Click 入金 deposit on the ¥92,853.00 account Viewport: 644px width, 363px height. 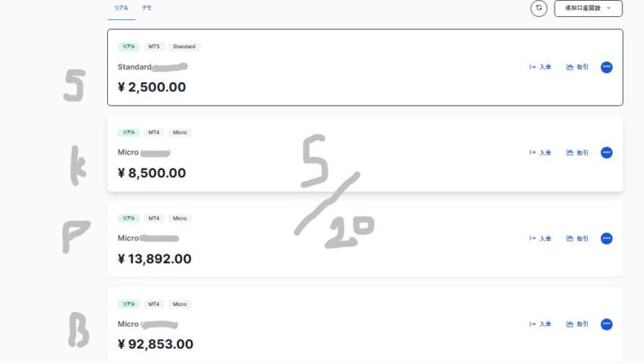tap(540, 324)
